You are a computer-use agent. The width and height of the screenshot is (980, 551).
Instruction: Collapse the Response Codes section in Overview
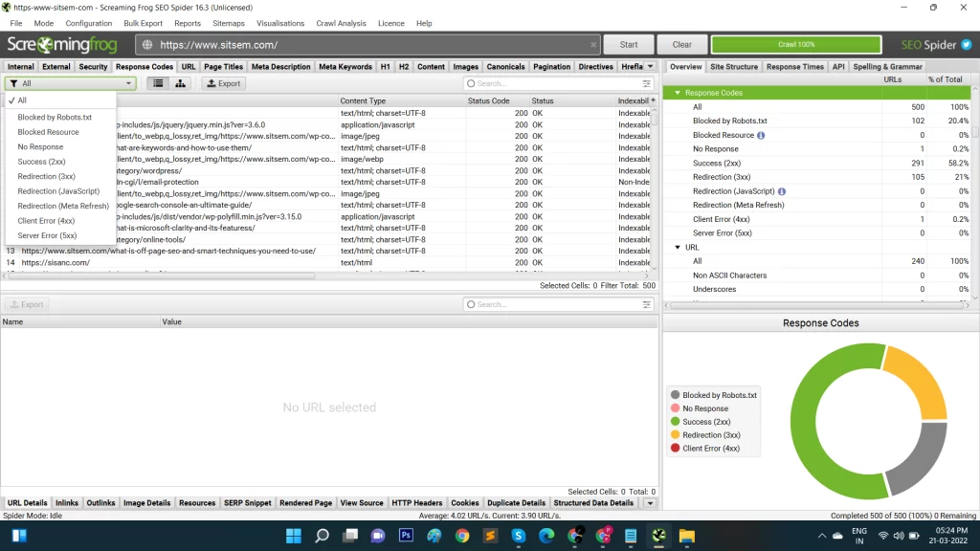(678, 93)
